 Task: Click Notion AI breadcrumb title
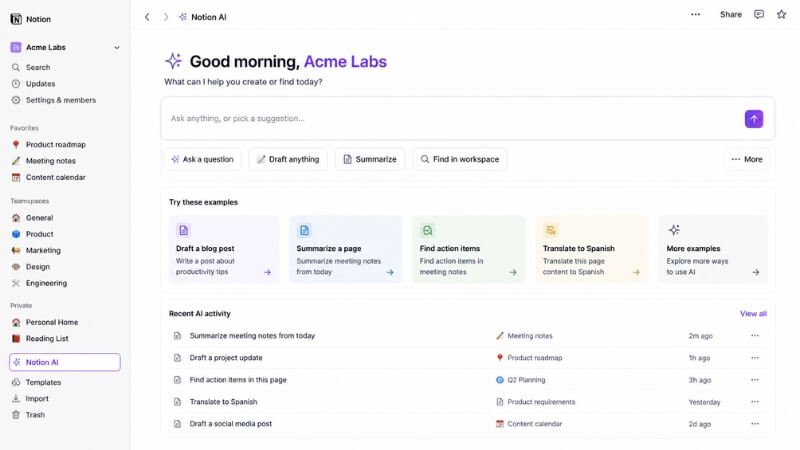pyautogui.click(x=208, y=17)
